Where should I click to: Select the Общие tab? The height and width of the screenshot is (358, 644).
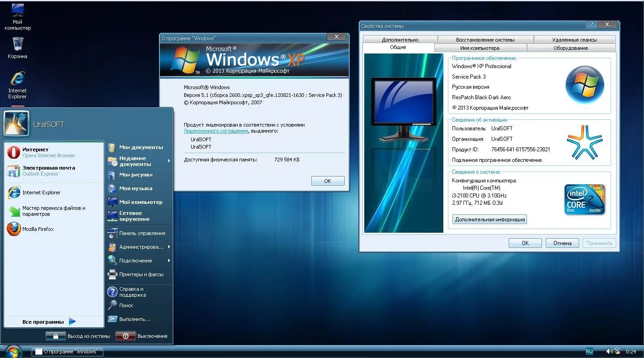(398, 48)
